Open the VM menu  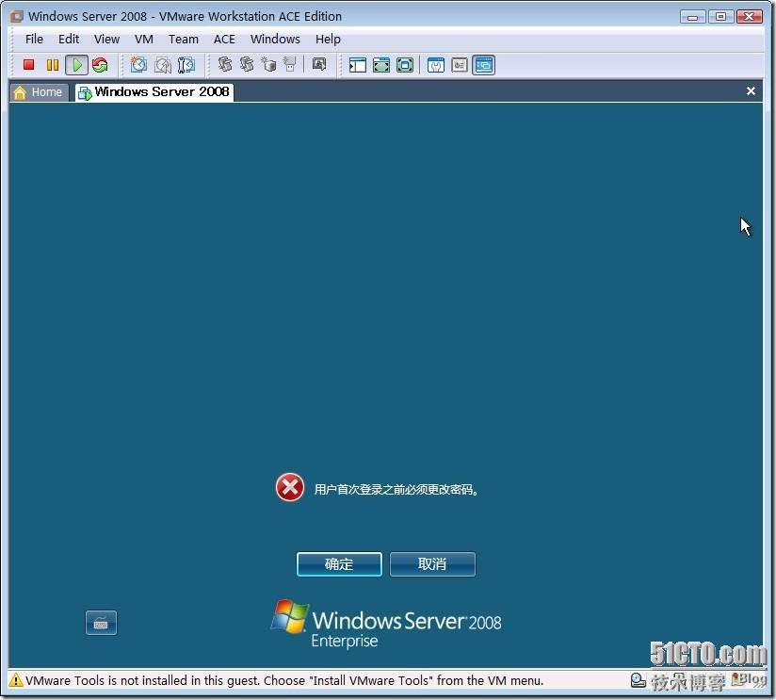(144, 40)
